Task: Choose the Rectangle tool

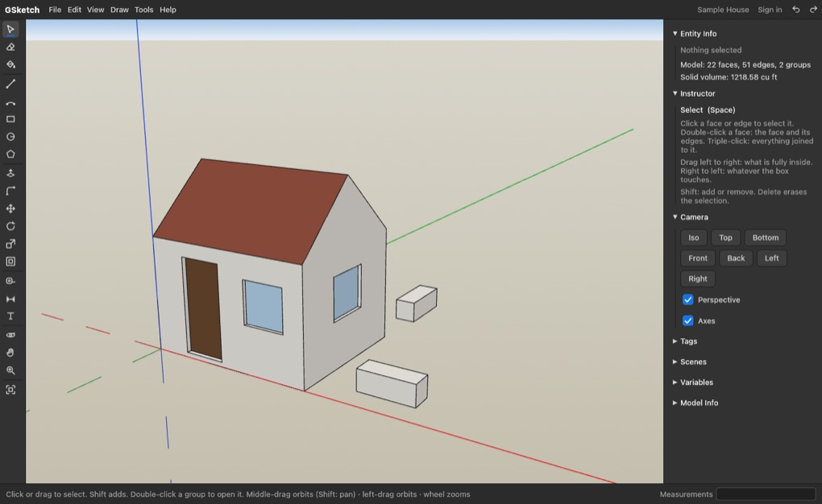Action: tap(10, 119)
